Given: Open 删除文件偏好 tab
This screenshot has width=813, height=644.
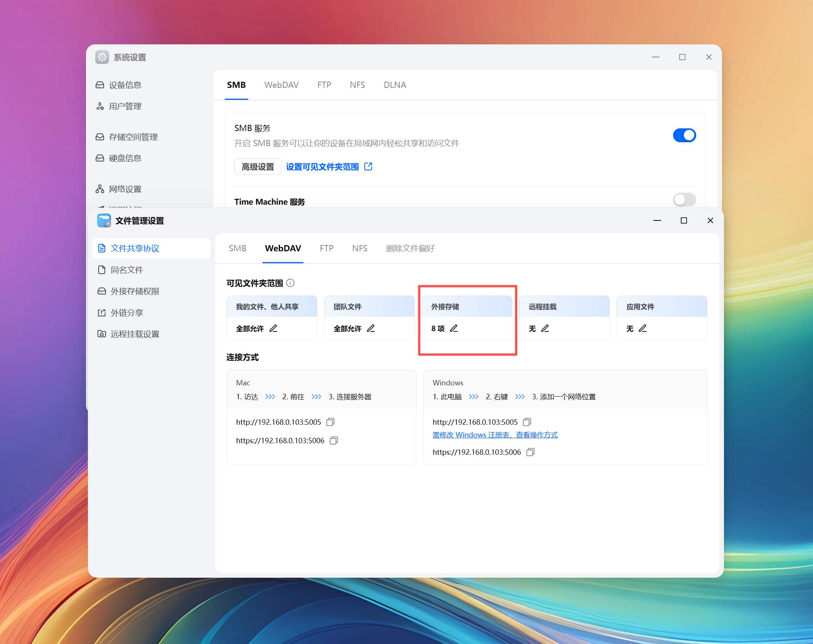Looking at the screenshot, I should tap(410, 249).
